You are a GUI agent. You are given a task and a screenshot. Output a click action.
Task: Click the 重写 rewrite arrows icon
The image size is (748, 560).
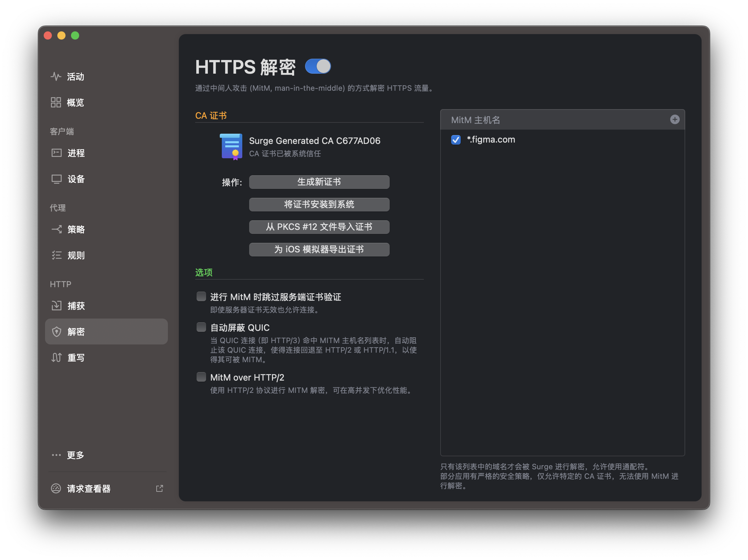pos(56,357)
